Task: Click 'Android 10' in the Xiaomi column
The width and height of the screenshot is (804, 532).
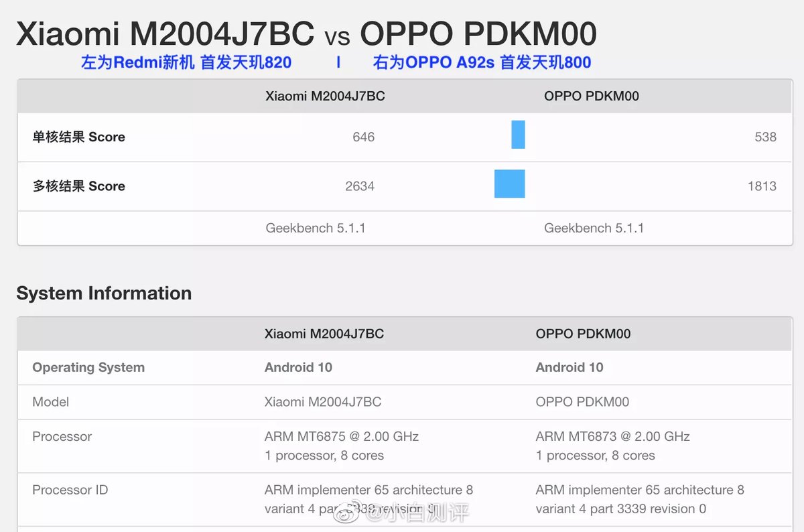Action: [298, 368]
